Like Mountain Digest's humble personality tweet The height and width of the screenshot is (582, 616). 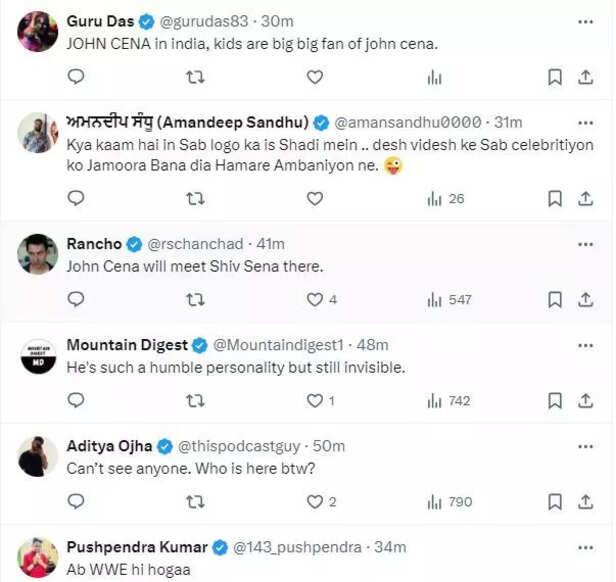coord(315,400)
